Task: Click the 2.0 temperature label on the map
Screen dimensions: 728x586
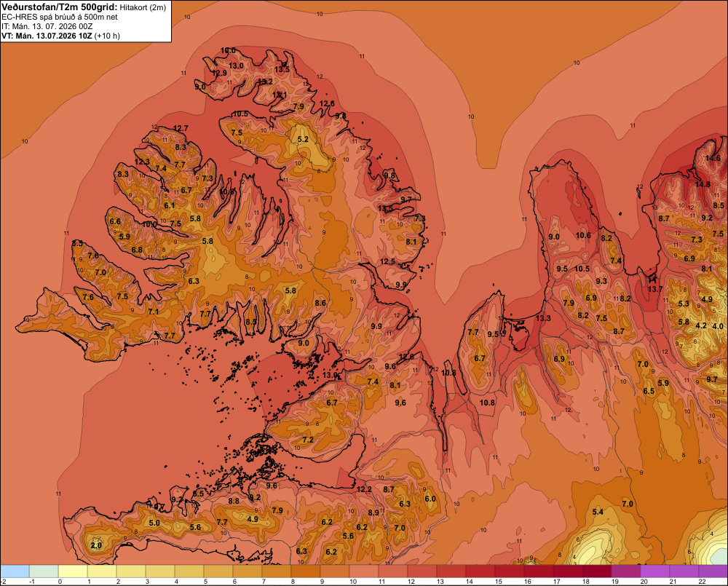Action: (96, 545)
